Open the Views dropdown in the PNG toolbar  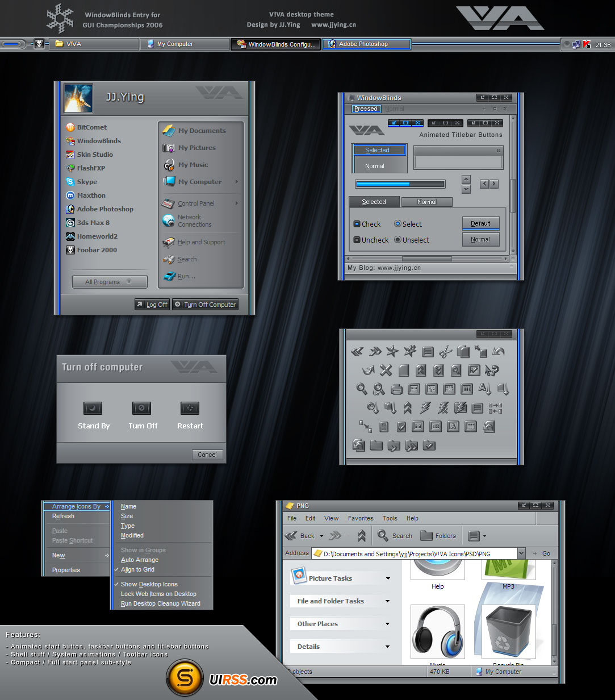tap(484, 536)
